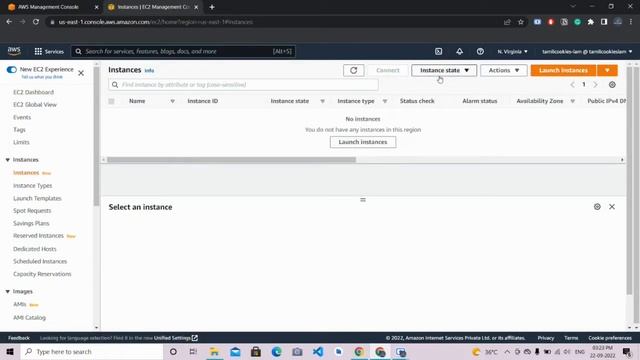Viewport: 640px width, 360px height.
Task: Focus the AWS services search box
Action: pos(183,51)
